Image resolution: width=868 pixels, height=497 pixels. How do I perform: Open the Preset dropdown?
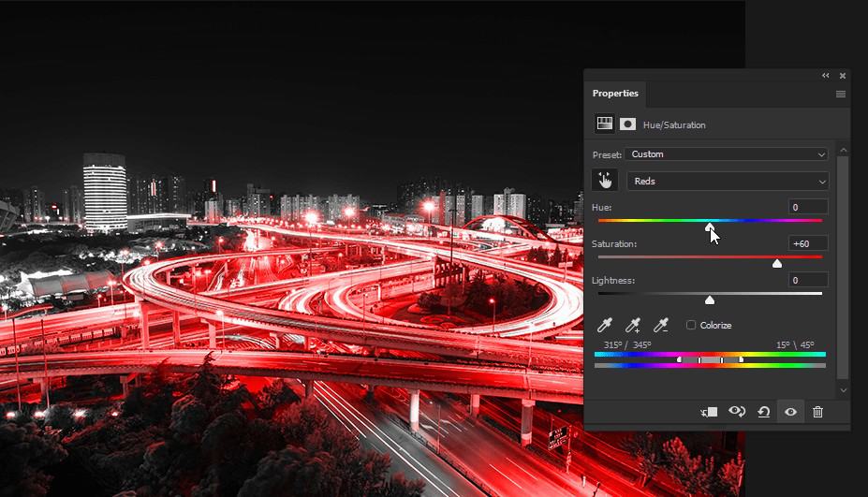tap(727, 154)
